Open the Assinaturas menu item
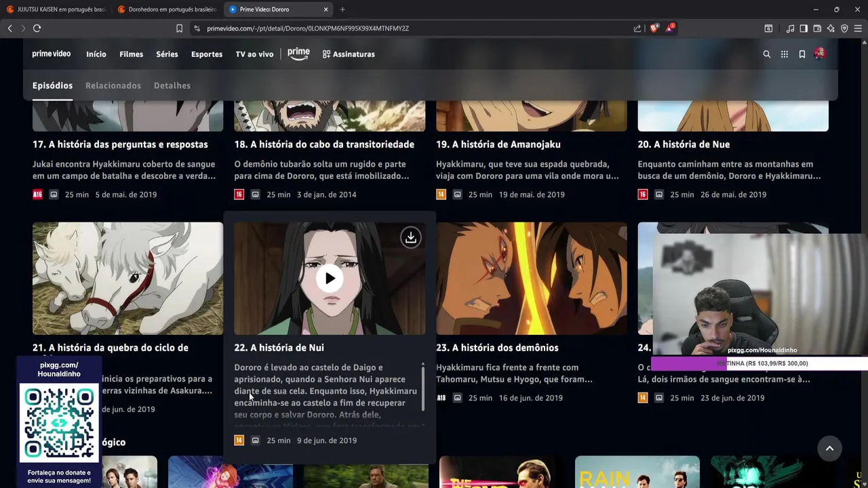The image size is (868, 488). (x=349, y=54)
